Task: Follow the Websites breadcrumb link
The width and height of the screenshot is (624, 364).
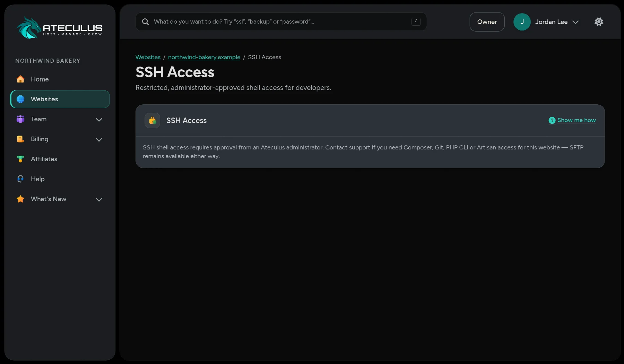Action: pyautogui.click(x=148, y=57)
